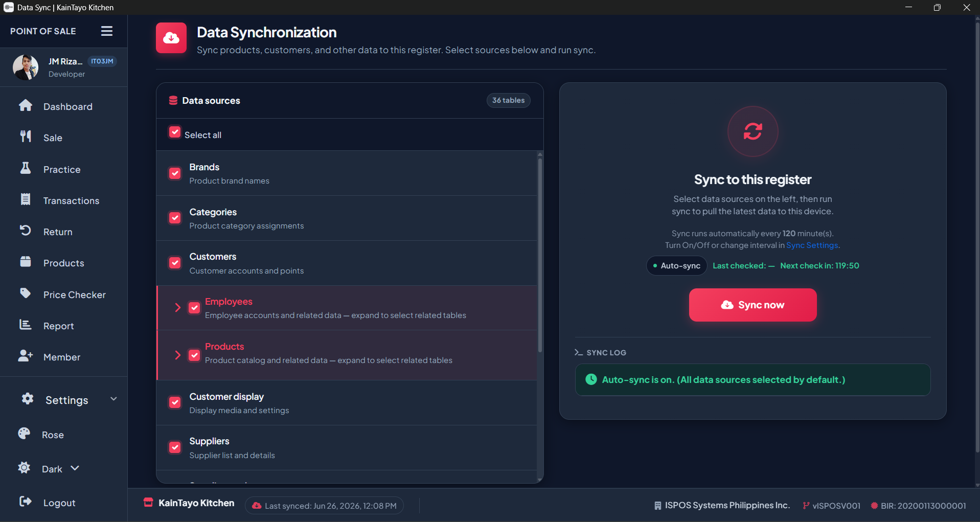The width and height of the screenshot is (980, 522).
Task: Open Dashboard from the sidebar
Action: coord(63,106)
